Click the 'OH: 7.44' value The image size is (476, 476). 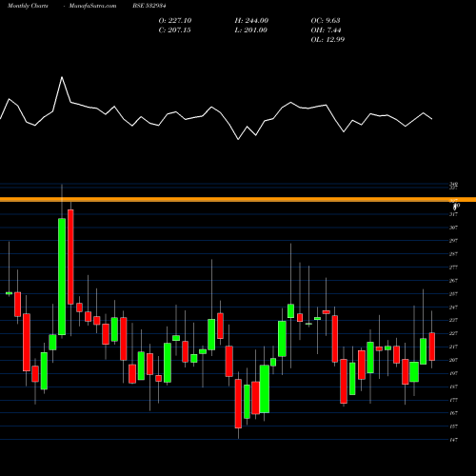point(326,30)
